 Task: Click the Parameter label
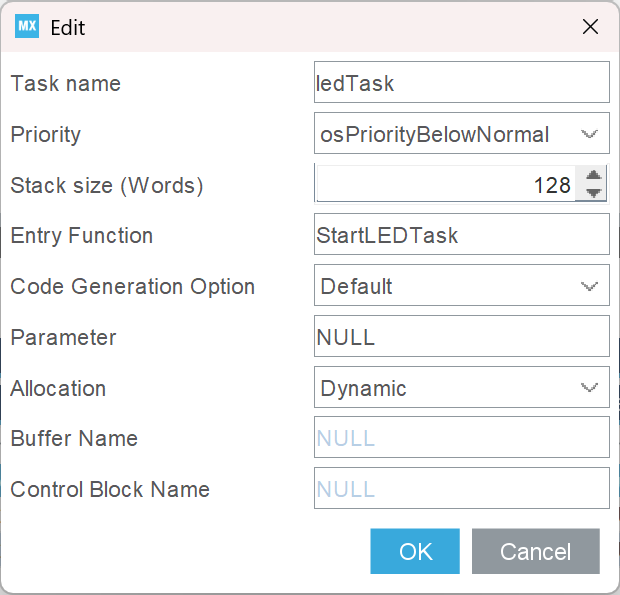click(63, 338)
